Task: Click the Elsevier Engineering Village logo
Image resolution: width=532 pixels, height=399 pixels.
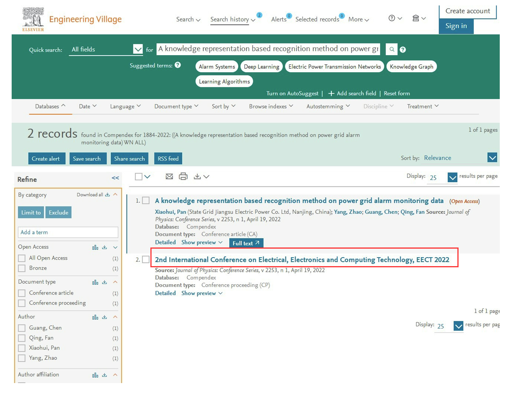Action: click(72, 19)
